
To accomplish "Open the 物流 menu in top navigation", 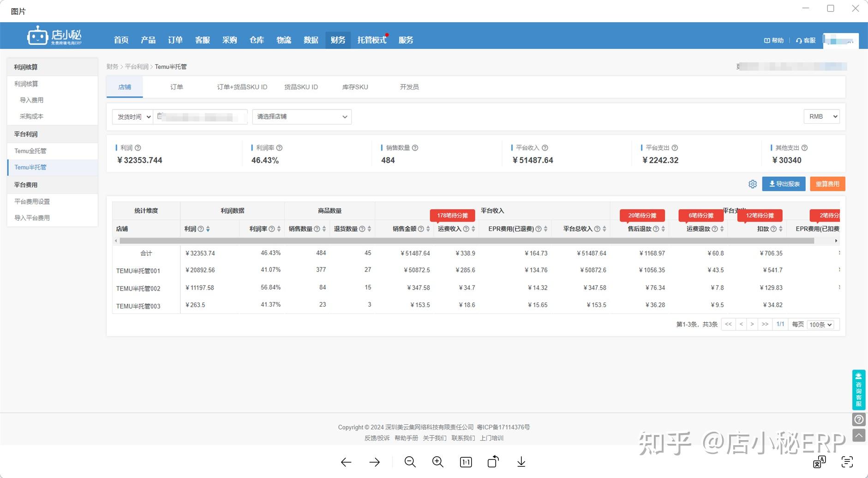I will pyautogui.click(x=283, y=40).
